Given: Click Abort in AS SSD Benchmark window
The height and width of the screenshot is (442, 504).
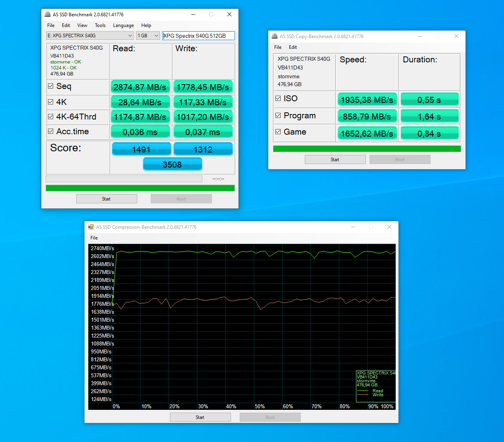Looking at the screenshot, I should pos(181,199).
